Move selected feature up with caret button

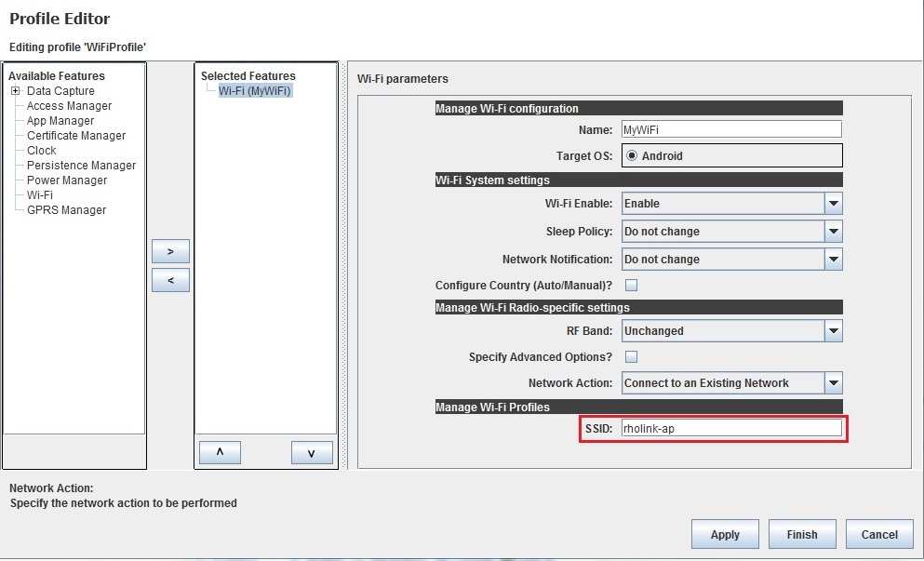pyautogui.click(x=220, y=452)
